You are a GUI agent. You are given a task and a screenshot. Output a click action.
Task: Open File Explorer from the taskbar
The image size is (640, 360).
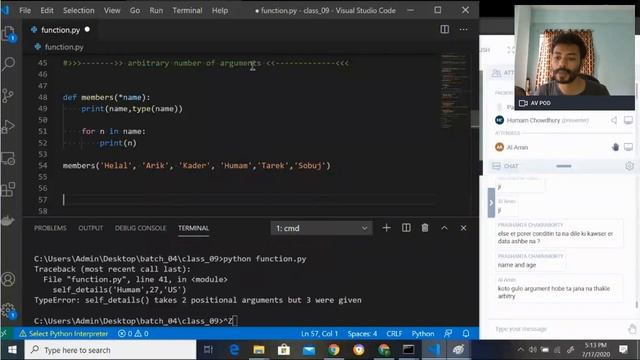click(x=259, y=350)
